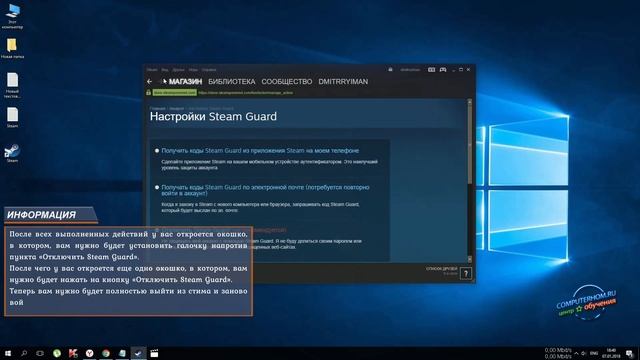This screenshot has width=640, height=360.
Task: Select the Steam text file on desktop
Action: (12, 118)
